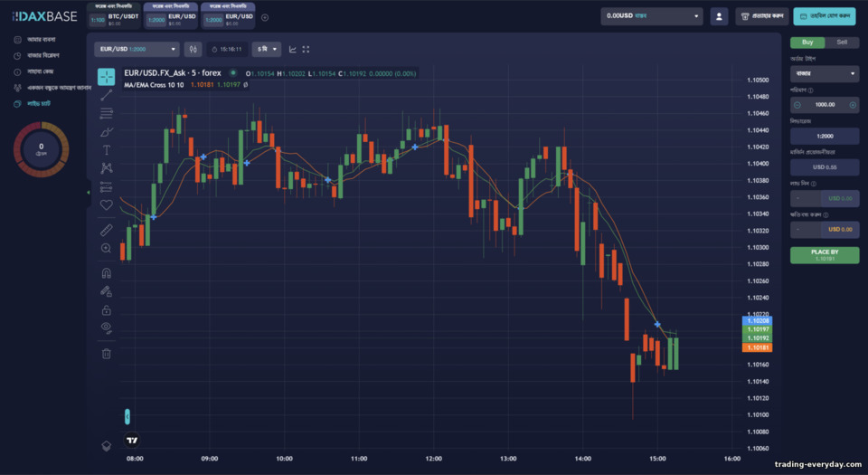Viewport: 868px width, 475px height.
Task: Open the forecasting and measurement tools
Action: click(x=107, y=186)
